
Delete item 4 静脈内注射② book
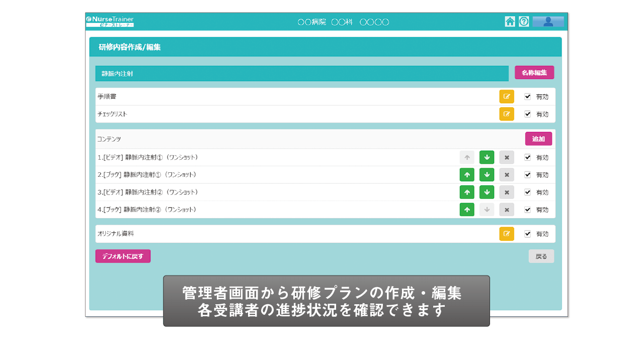click(507, 210)
